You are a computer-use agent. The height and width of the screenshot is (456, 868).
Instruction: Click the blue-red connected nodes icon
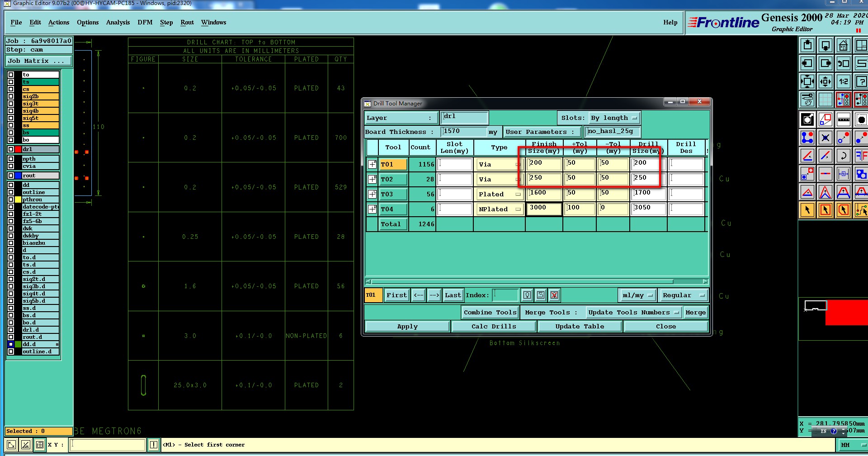click(807, 138)
